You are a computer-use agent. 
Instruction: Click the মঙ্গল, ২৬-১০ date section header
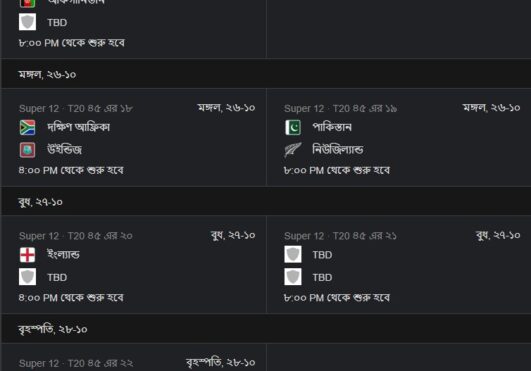[x=266, y=74]
